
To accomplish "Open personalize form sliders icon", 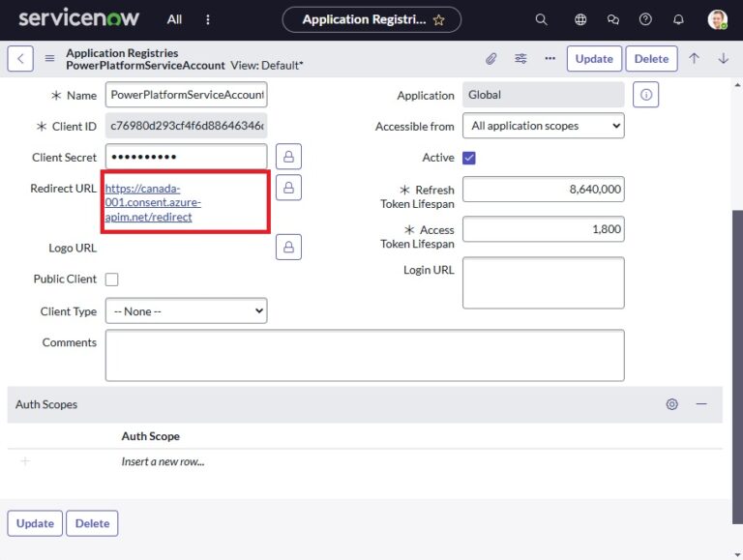I will point(520,58).
